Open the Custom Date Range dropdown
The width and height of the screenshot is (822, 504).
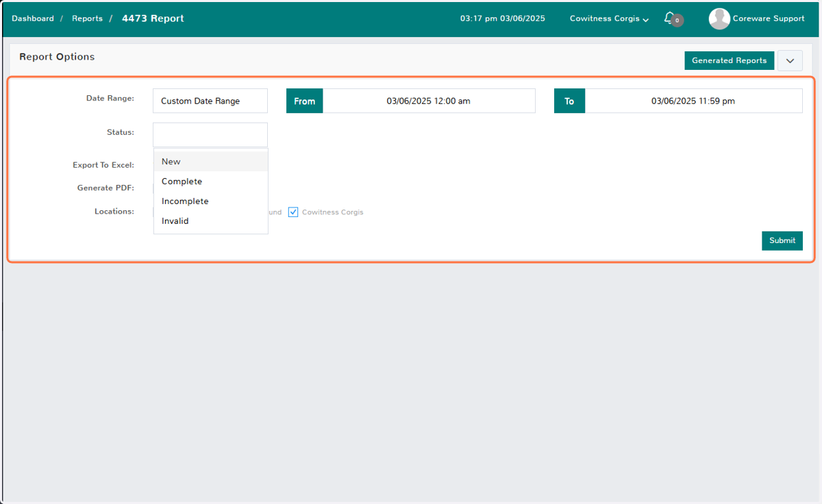point(210,101)
